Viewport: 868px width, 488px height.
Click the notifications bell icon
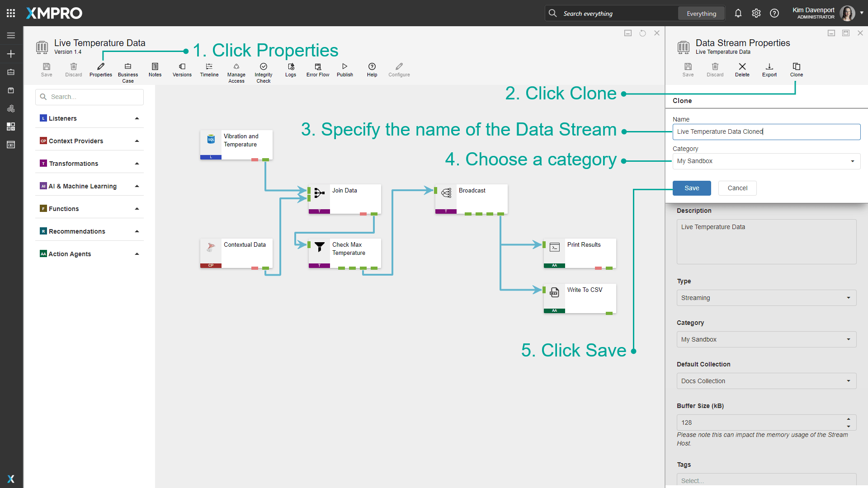pos(738,13)
